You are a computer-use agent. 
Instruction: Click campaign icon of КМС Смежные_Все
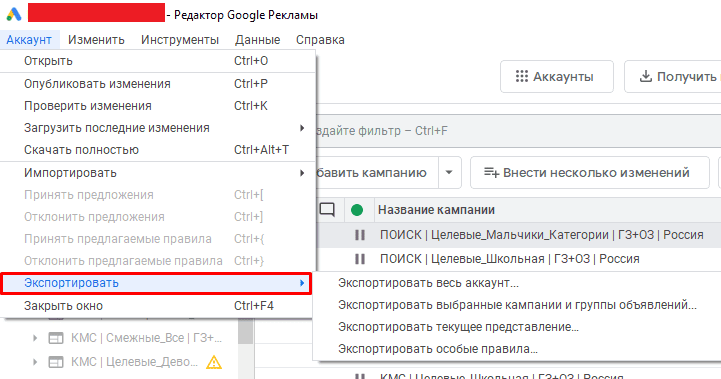(x=56, y=339)
